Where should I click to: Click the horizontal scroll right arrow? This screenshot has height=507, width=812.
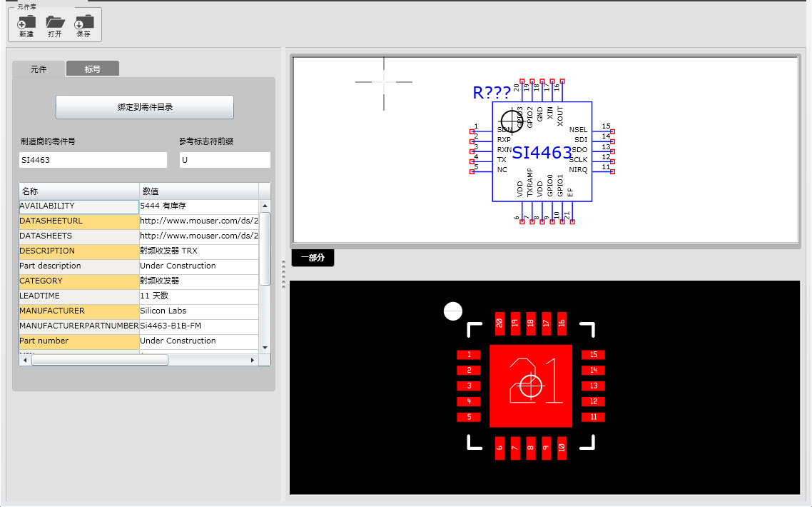252,360
